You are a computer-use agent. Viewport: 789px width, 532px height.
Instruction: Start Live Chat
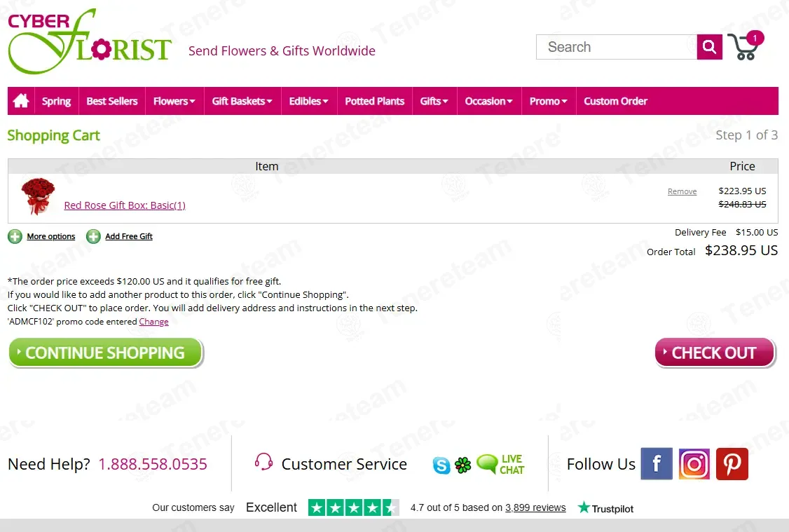tap(500, 464)
